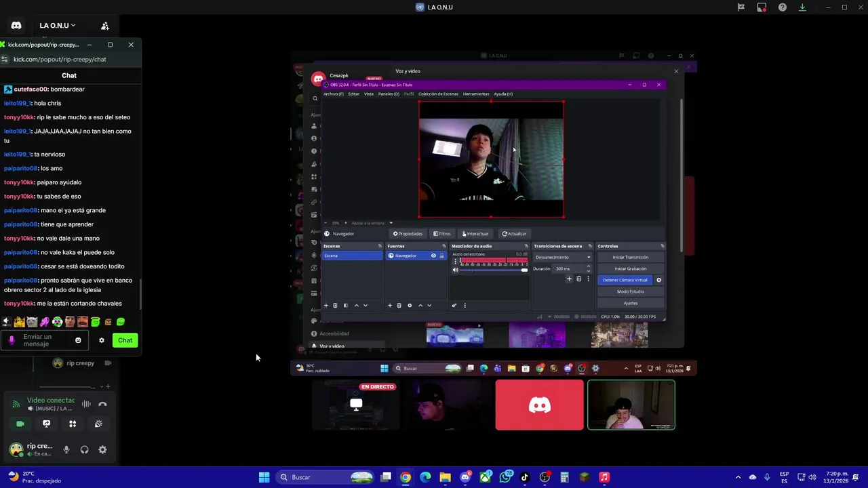The width and height of the screenshot is (868, 488).
Task: Toggle the green camera button off
Action: 20,424
